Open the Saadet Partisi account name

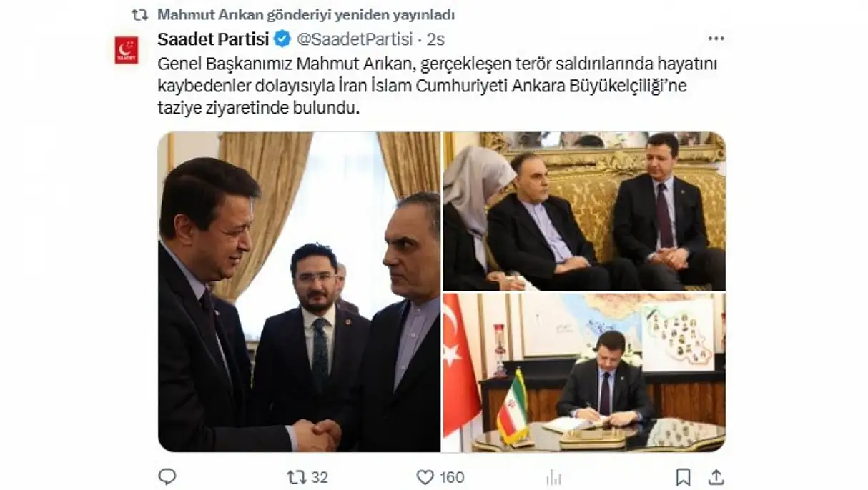213,39
